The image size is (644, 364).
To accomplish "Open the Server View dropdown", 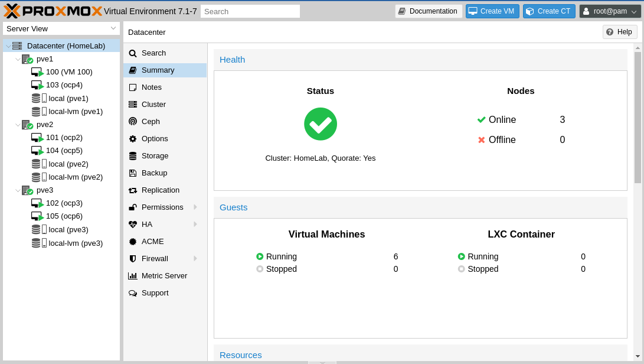I will (x=61, y=28).
